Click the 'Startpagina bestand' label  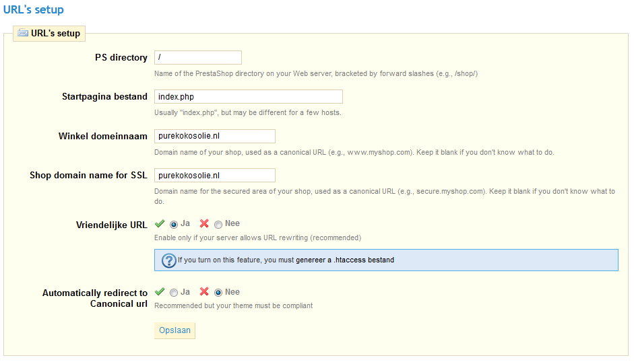tap(104, 97)
